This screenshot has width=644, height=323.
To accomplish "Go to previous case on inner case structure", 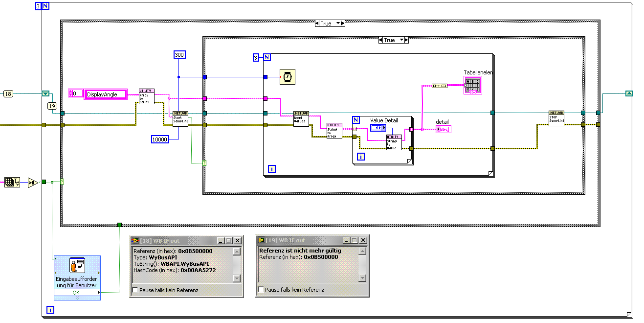I will coord(381,40).
